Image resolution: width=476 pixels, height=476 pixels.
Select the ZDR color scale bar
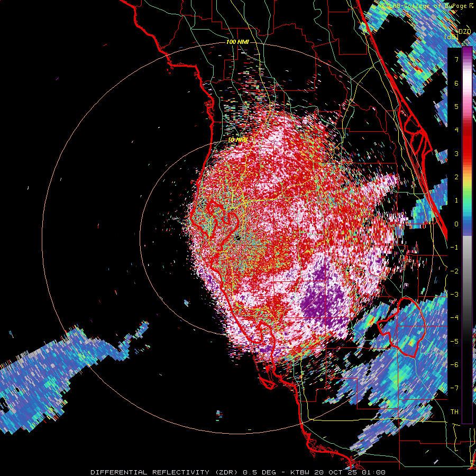[467, 235]
